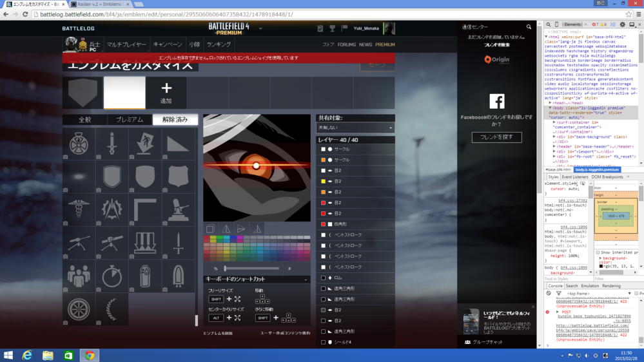This screenshot has width=644, height=362.
Task: Open the Battlelog assignments clipboard icon
Action: (x=320, y=28)
